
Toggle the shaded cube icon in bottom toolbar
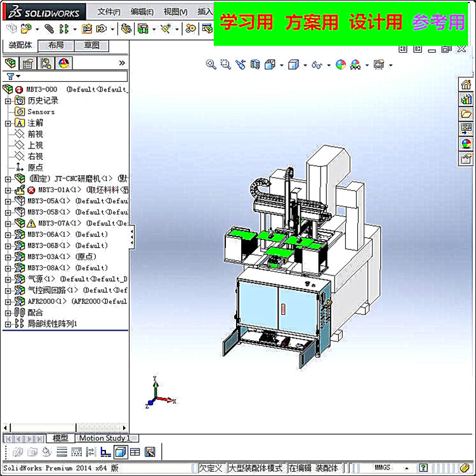point(121,452)
